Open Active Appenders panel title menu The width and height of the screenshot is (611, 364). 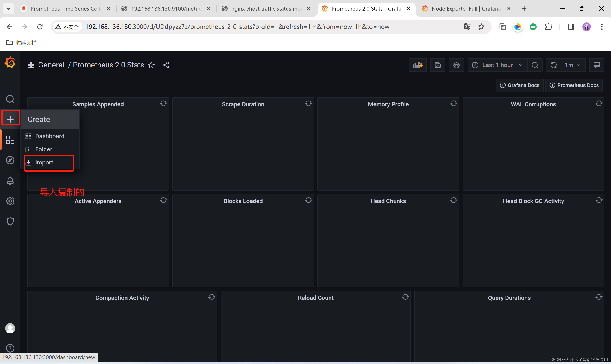point(98,201)
